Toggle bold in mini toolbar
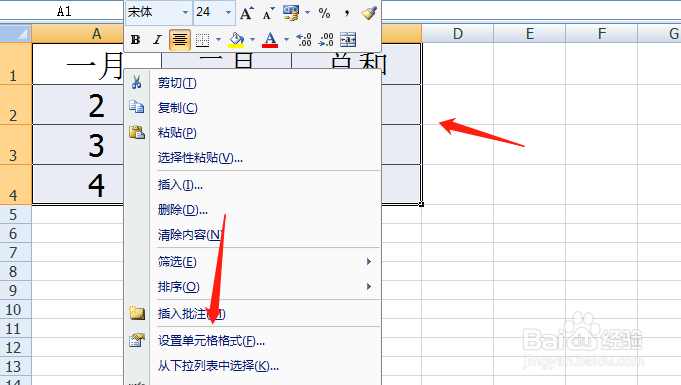Image resolution: width=681 pixels, height=385 pixels. click(x=136, y=40)
